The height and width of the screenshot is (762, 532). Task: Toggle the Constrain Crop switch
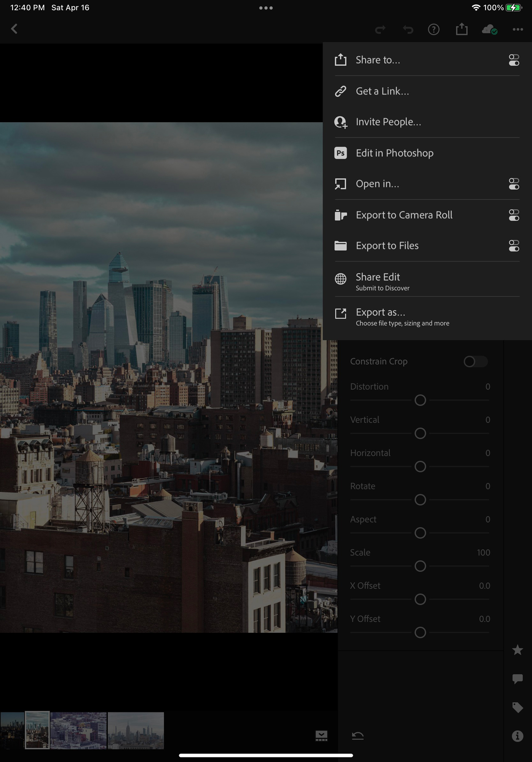click(475, 361)
